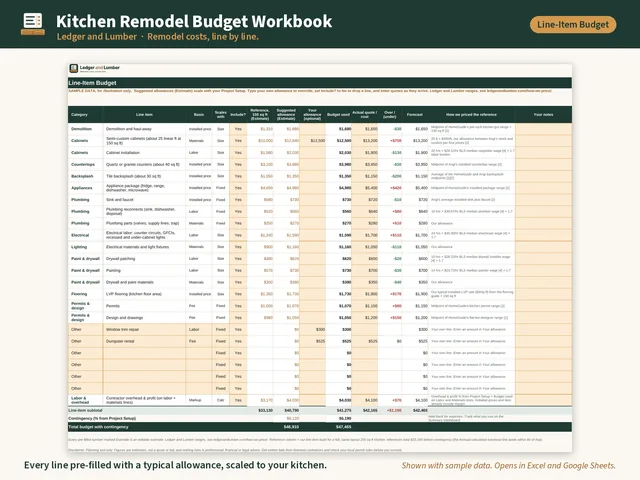640x480 pixels.
Task: Toggle Include Yes for Quartz counters row
Action: (238, 164)
